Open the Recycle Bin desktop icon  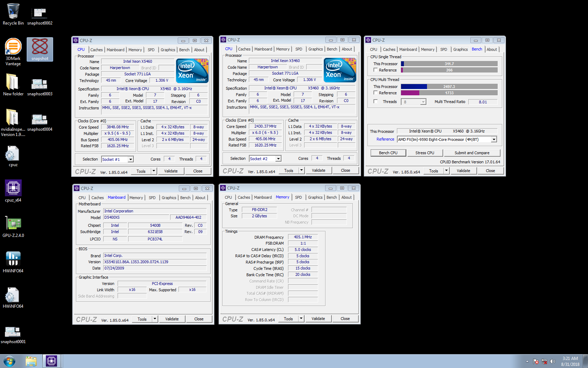13,14
